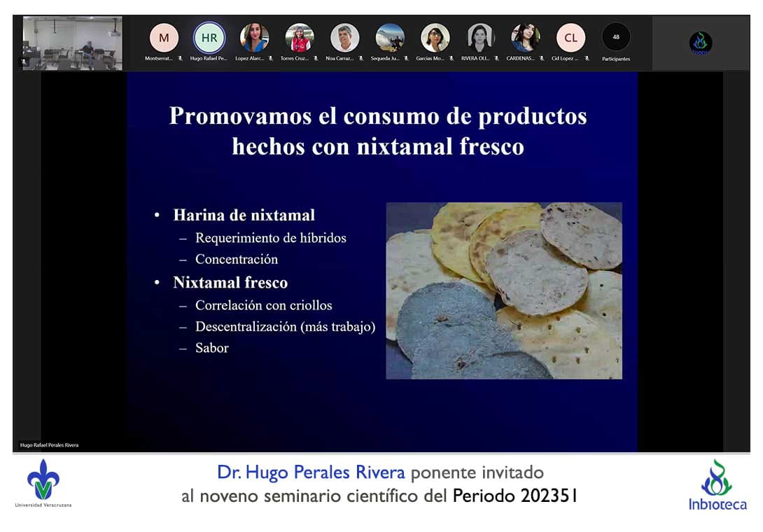Select the Inbioteca logo video tile
The image size is (763, 532).
tap(701, 43)
